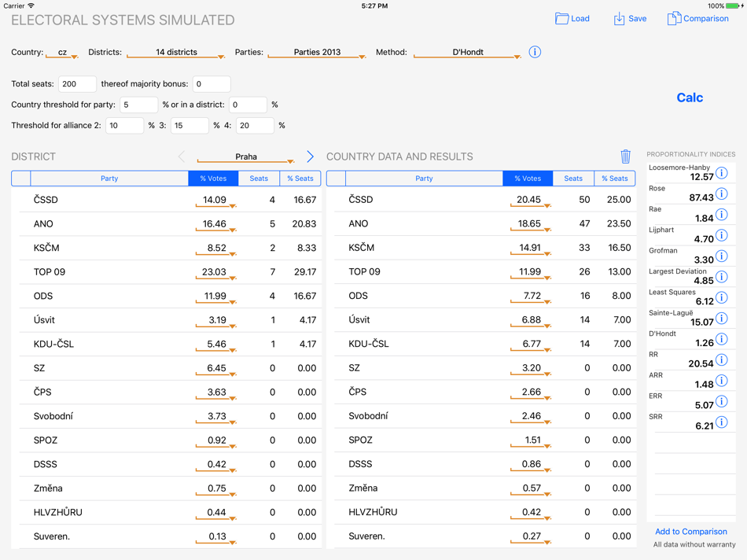The image size is (747, 560).
Task: Show info about the D'Hondt method
Action: (x=534, y=51)
